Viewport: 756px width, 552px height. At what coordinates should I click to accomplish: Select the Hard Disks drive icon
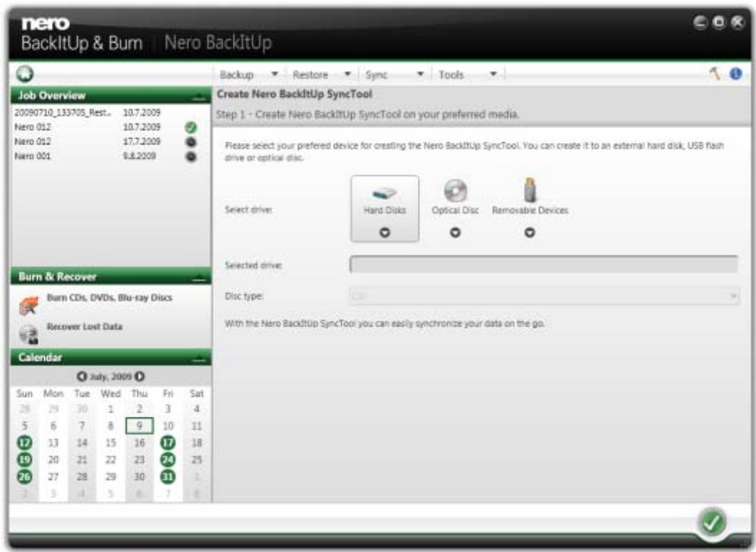[x=384, y=194]
